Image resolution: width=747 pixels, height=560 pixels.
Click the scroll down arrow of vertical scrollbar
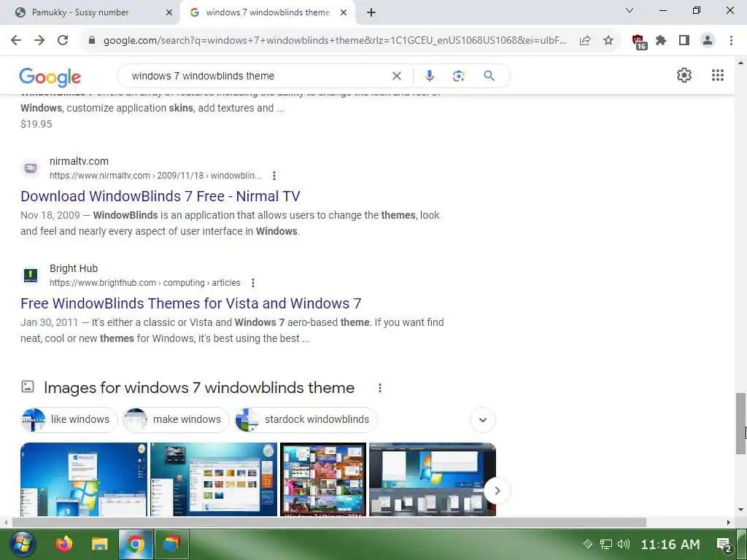click(x=741, y=510)
